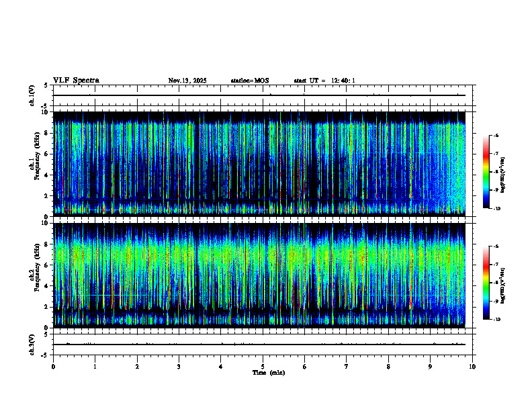The height and width of the screenshot is (411, 532).
Task: Click the 'Time (min)' axis label
Action: tap(269, 373)
